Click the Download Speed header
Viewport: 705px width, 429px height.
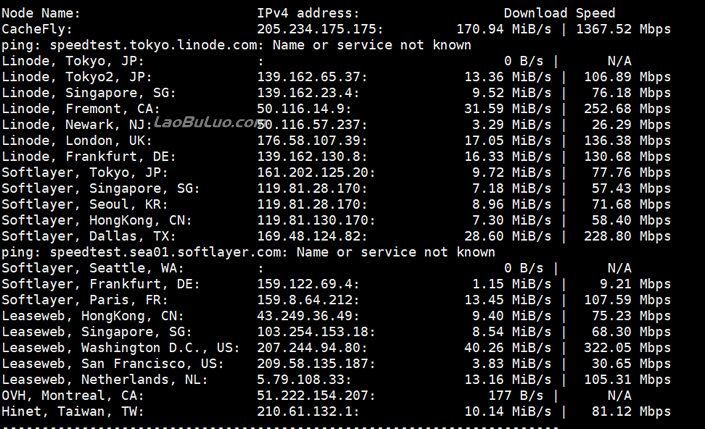559,13
